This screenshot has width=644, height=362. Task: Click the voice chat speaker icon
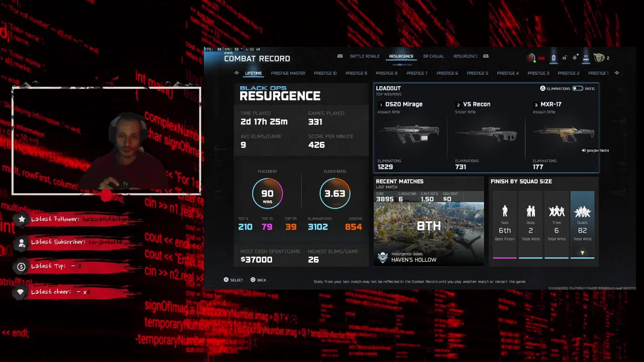(584, 150)
